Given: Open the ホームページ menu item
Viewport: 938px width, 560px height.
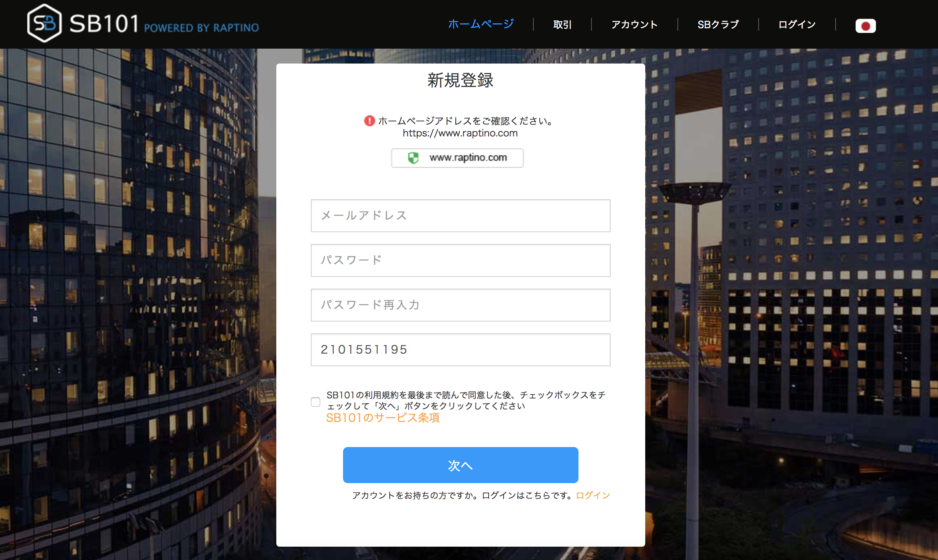Looking at the screenshot, I should (x=481, y=24).
